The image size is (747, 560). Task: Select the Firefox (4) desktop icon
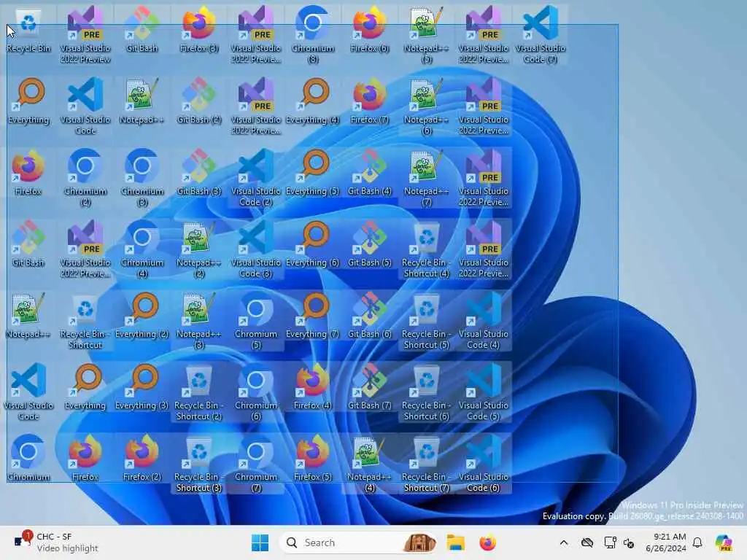313,387
